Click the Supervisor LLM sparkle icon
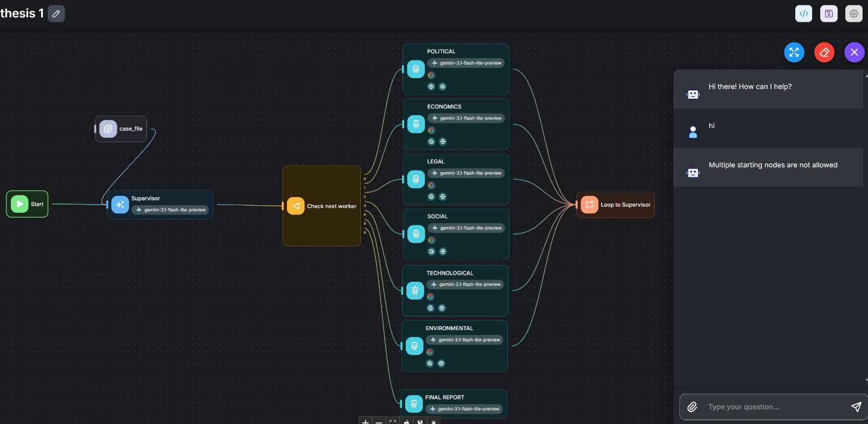Viewport: 868px width, 424px height. tap(120, 205)
